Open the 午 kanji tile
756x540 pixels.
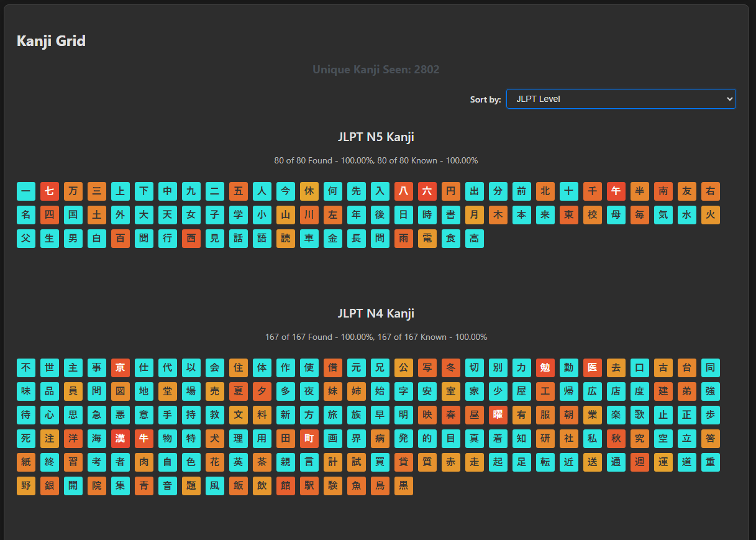tap(616, 191)
